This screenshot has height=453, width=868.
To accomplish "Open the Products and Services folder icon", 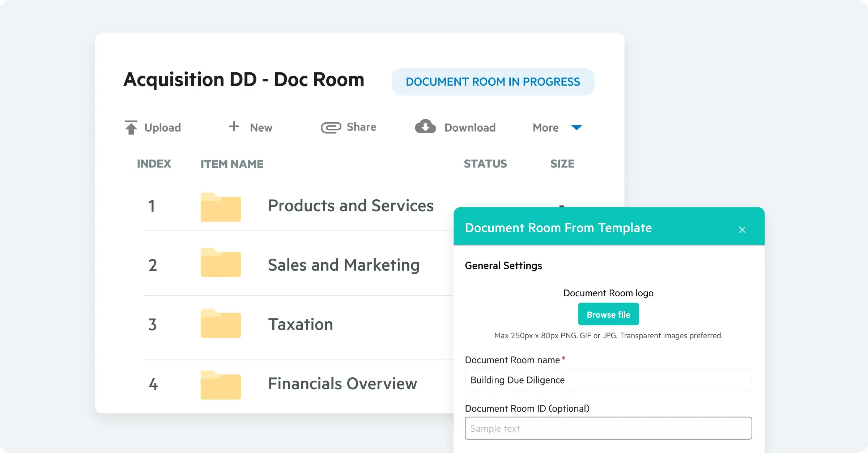I will (x=221, y=207).
